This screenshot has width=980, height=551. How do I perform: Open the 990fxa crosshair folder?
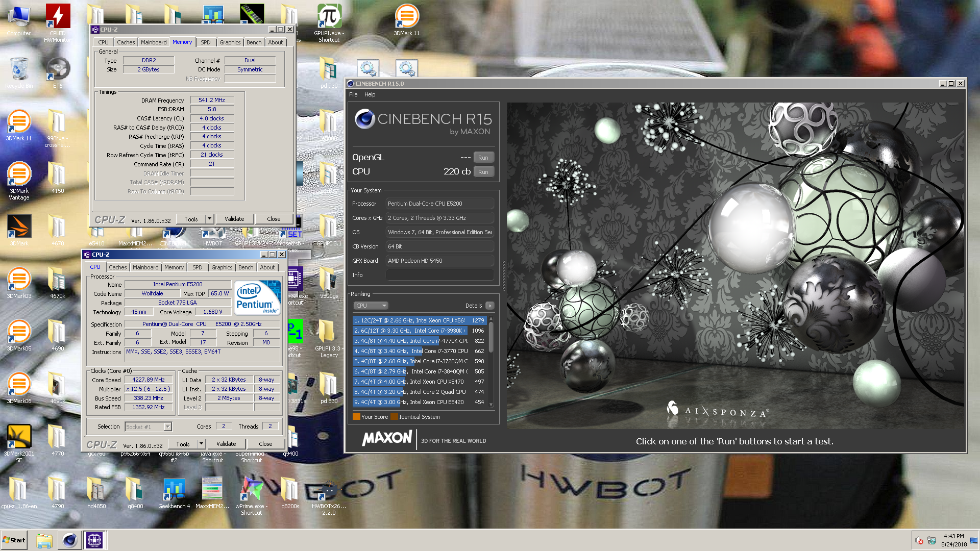58,129
